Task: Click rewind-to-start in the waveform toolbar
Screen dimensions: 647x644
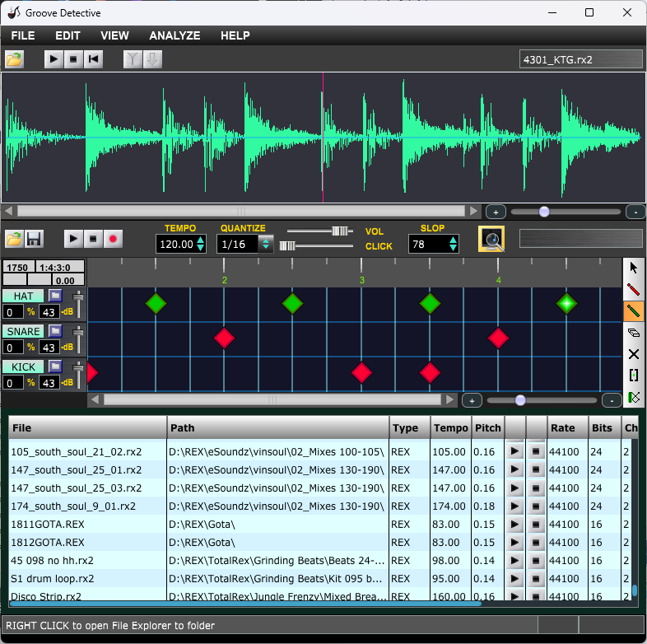Action: 95,58
